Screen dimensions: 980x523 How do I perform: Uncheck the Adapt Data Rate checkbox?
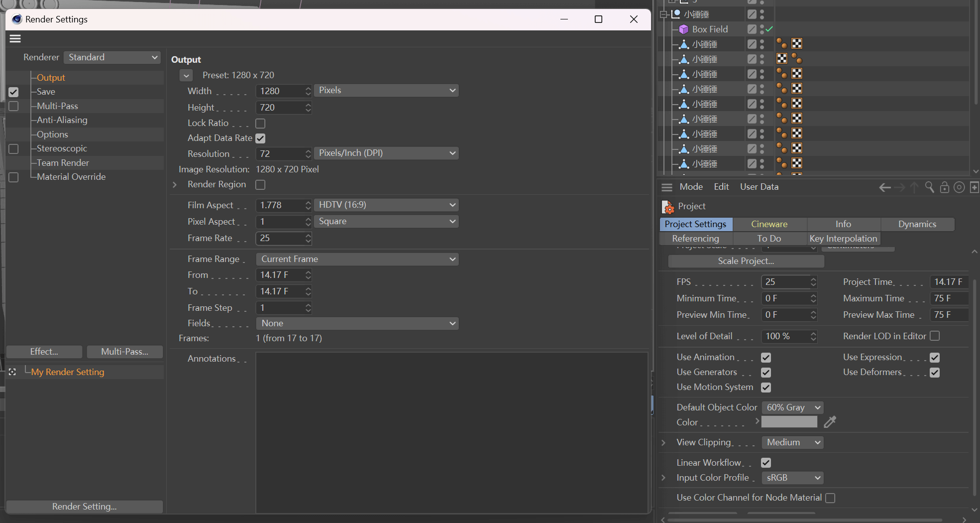[260, 138]
